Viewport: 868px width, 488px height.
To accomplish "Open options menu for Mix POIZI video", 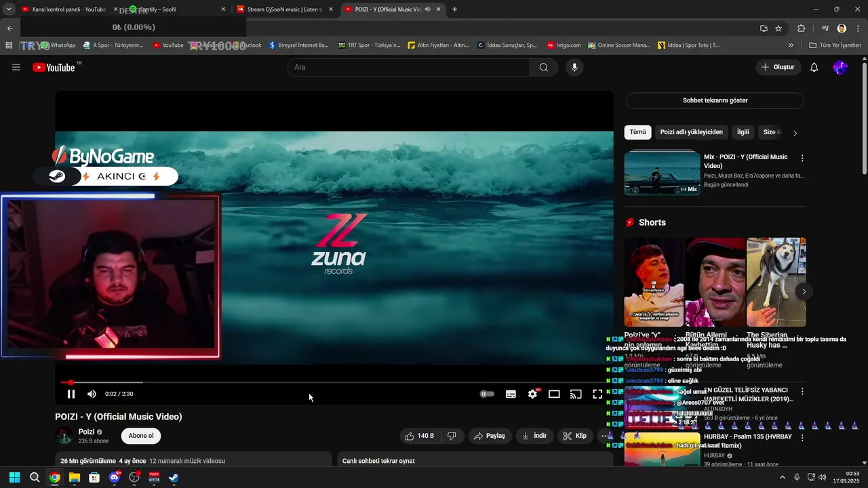I will tap(802, 158).
